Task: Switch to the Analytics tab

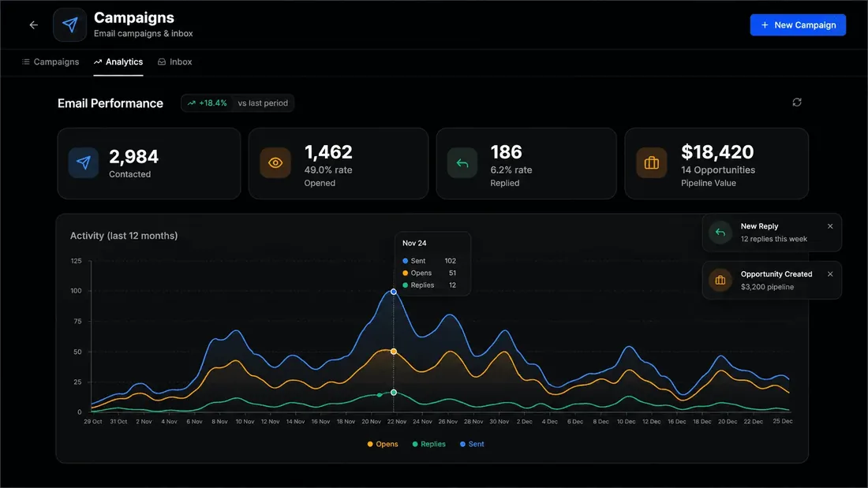Action: pyautogui.click(x=118, y=62)
